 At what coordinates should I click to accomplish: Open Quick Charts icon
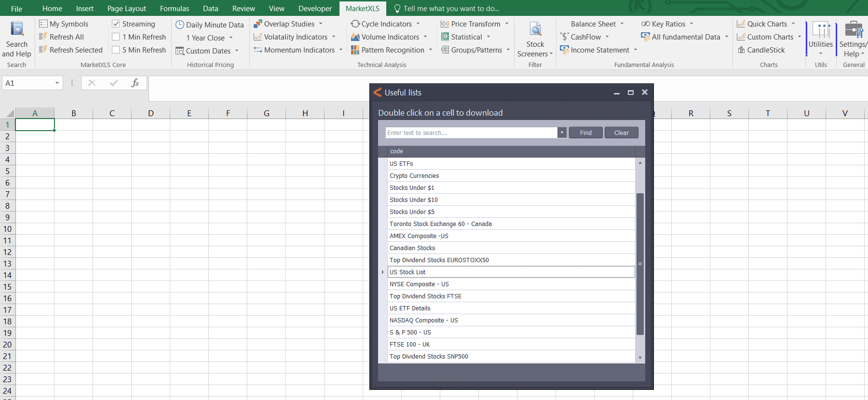pos(741,24)
